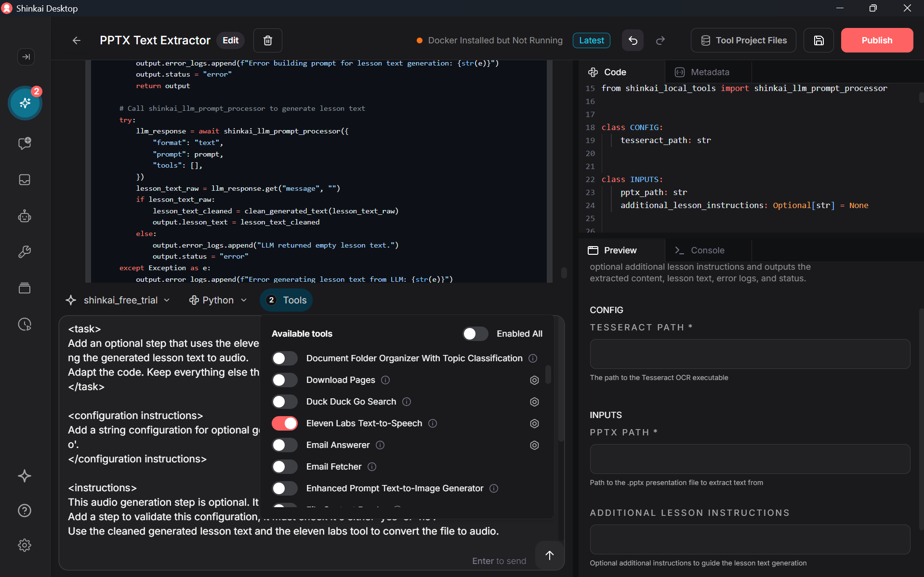Image resolution: width=924 pixels, height=577 pixels.
Task: Expand the shinkai_free_trial model dropdown
Action: point(119,300)
